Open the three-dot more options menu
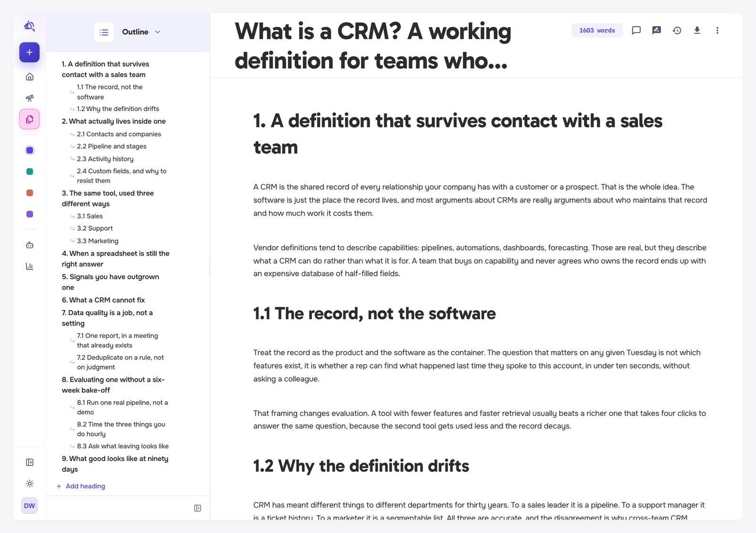Image resolution: width=756 pixels, height=533 pixels. click(717, 30)
